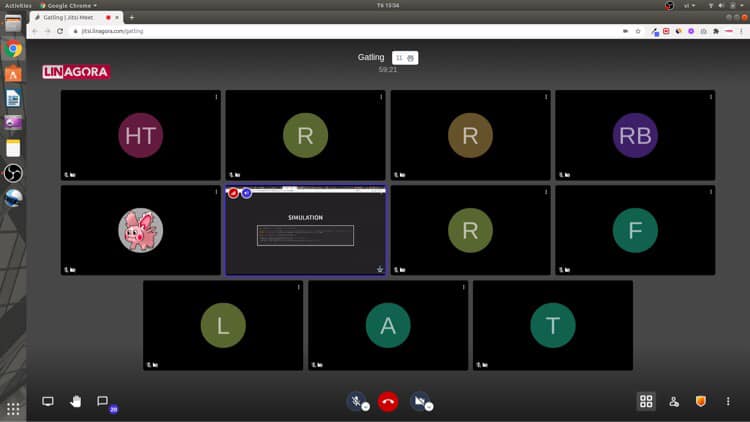This screenshot has width=750, height=422.
Task: Open options menu on A tile
Action: pos(463,287)
